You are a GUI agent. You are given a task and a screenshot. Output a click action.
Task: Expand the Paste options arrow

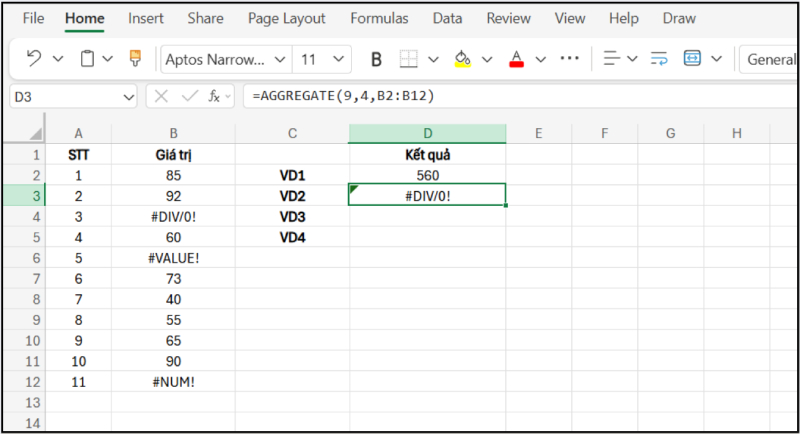(x=107, y=59)
